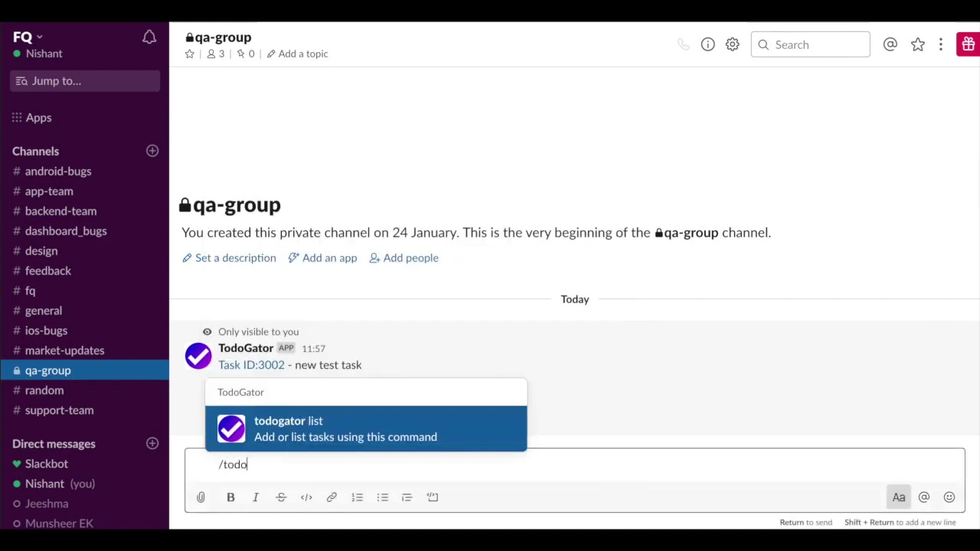Screen dimensions: 980x551
Task: Click Set a description link
Action: tap(229, 258)
